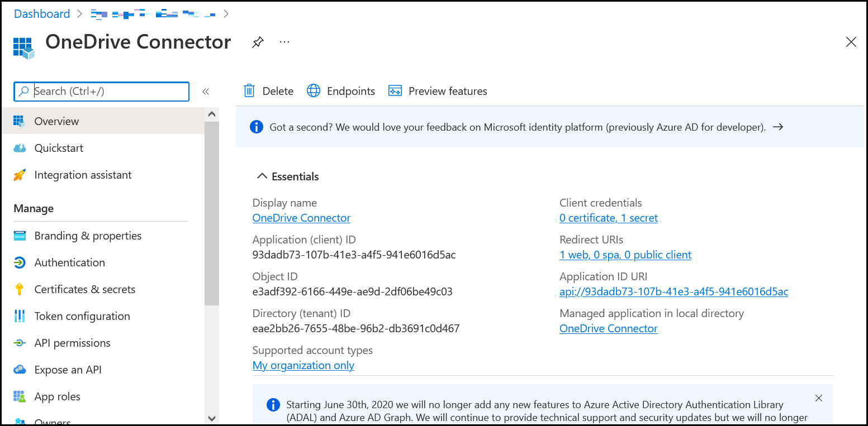
Task: Click the ADAL notice info icon
Action: 273,405
